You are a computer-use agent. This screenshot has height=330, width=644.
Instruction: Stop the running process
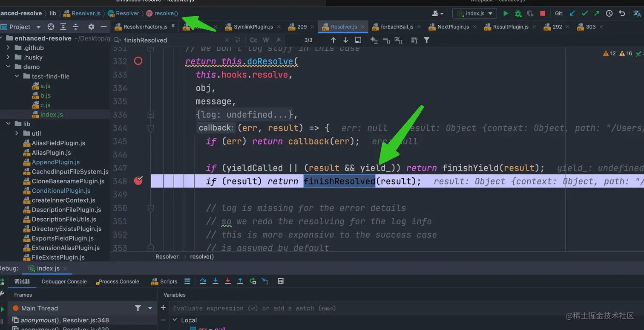pyautogui.click(x=543, y=14)
